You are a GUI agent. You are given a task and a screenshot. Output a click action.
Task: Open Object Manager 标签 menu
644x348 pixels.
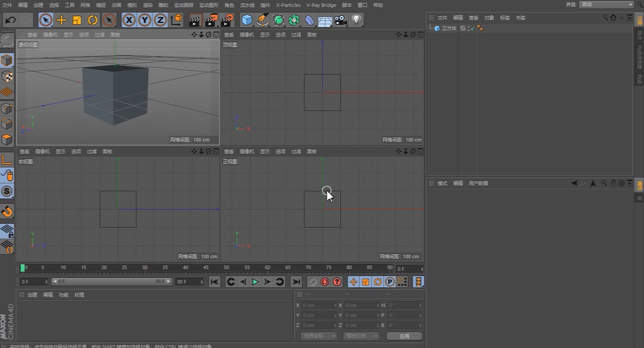point(505,18)
